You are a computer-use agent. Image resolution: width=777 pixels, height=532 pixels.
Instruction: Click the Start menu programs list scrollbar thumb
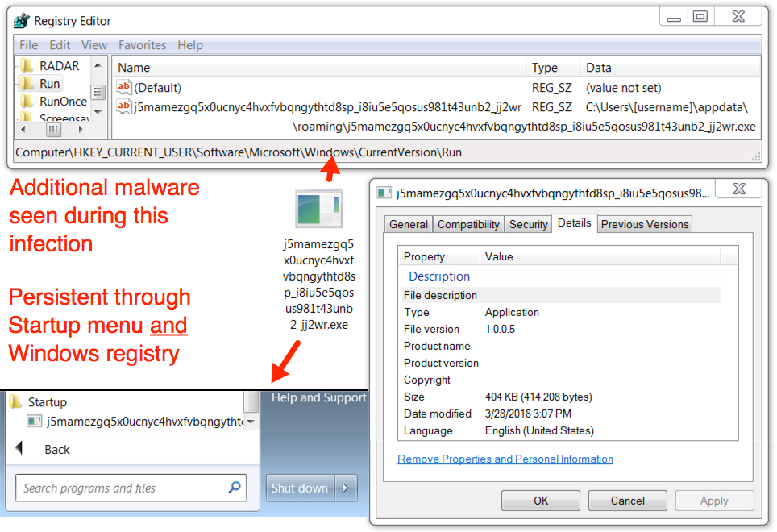coord(251,401)
